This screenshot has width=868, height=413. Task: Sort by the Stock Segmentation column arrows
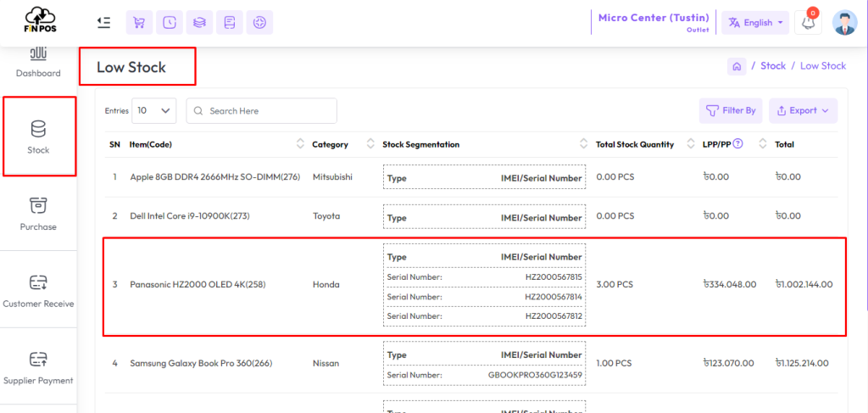pyautogui.click(x=583, y=144)
